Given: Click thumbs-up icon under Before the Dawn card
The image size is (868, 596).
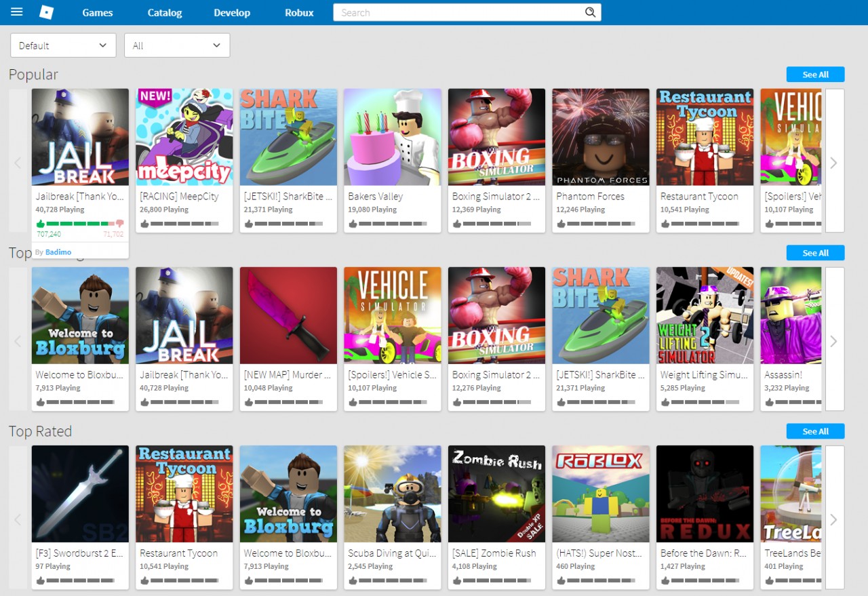Looking at the screenshot, I should point(665,580).
